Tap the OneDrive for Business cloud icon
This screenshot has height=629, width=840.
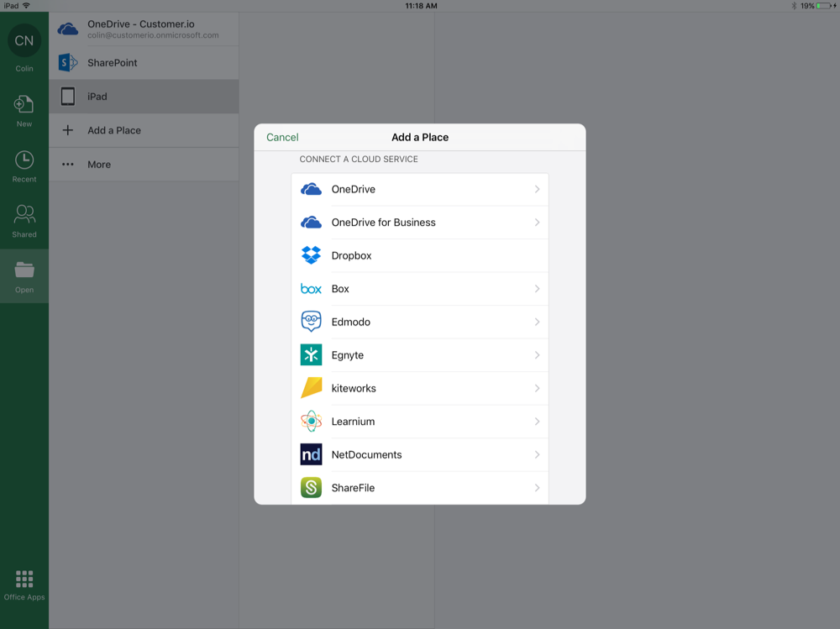[x=311, y=223]
